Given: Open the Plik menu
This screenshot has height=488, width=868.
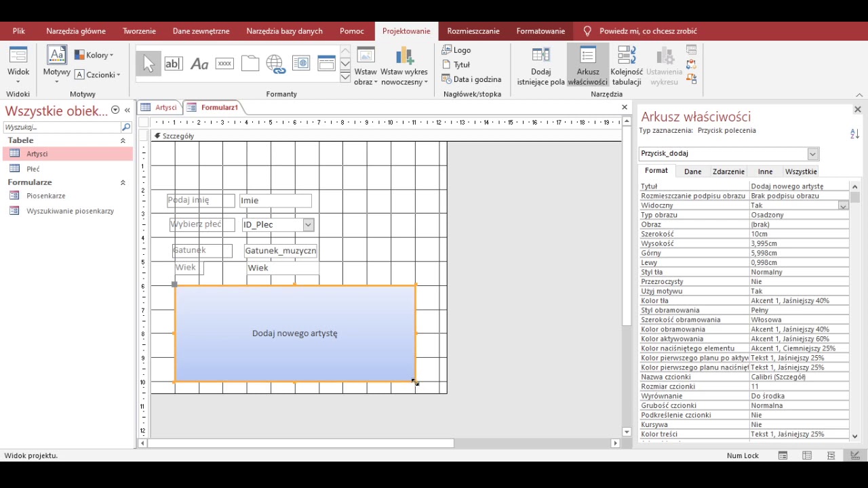Looking at the screenshot, I should (18, 31).
